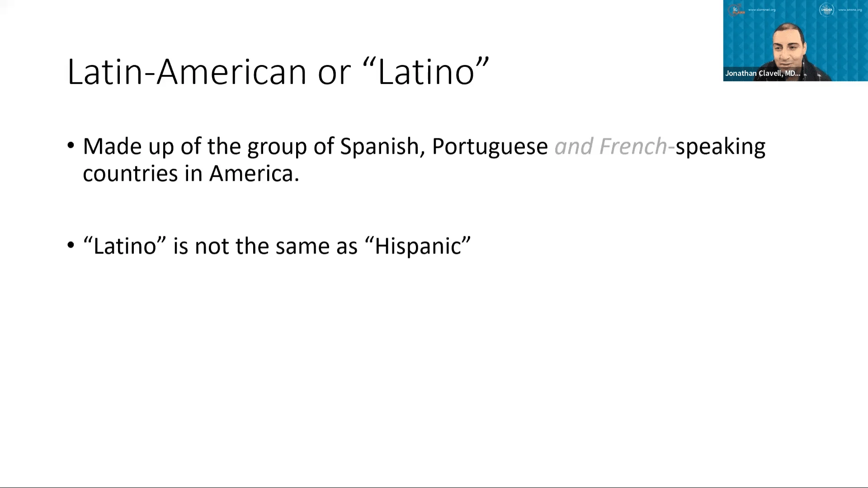This screenshot has width=868, height=488.
Task: Click the word "Portuguese" in first bullet
Action: click(x=490, y=147)
